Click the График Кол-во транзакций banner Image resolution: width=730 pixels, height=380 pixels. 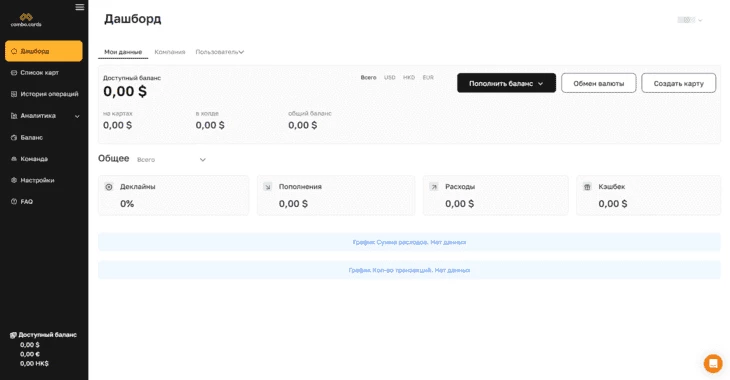[x=409, y=270]
